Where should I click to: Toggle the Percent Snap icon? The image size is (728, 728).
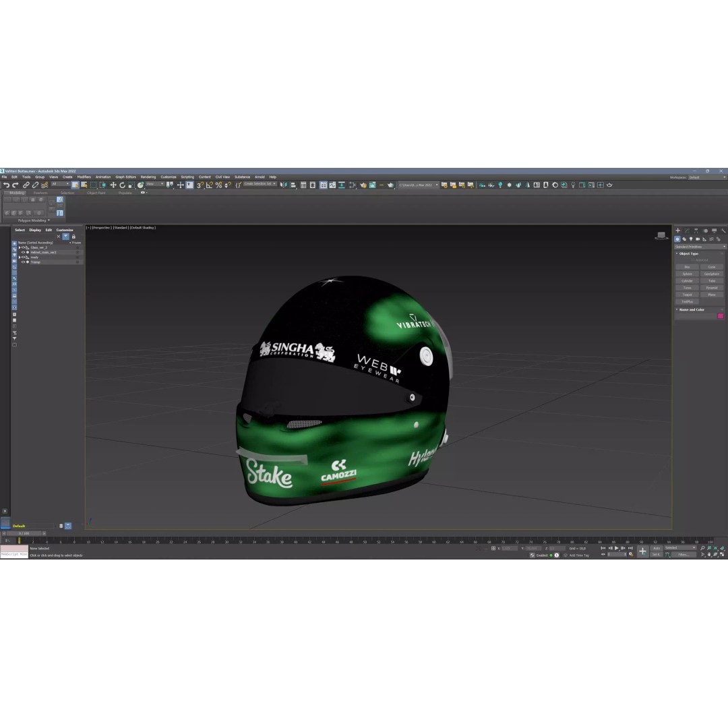tap(218, 185)
